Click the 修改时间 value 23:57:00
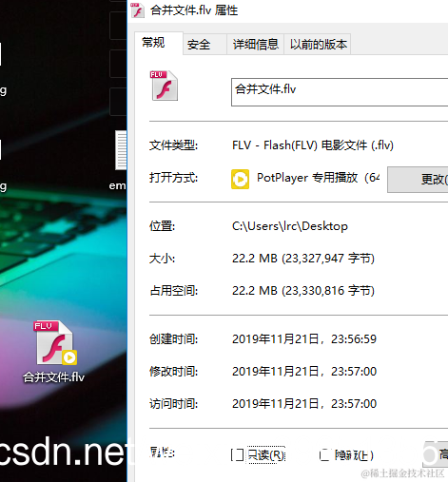This screenshot has width=448, height=482. [x=354, y=372]
